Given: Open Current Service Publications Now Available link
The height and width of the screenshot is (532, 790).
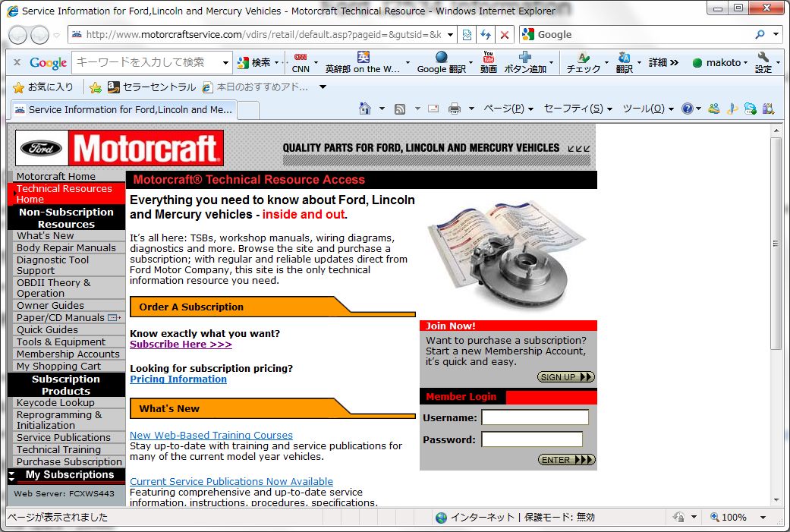Looking at the screenshot, I should (x=231, y=481).
